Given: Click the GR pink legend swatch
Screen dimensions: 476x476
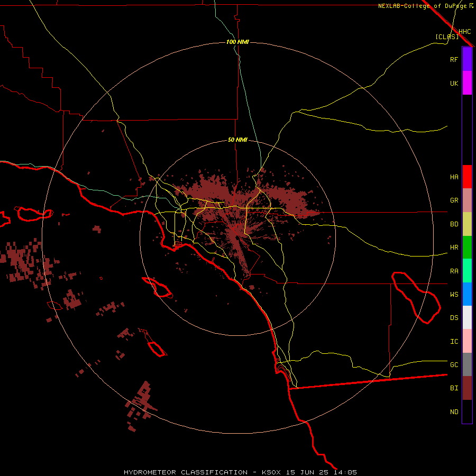Looking at the screenshot, I should [x=467, y=200].
